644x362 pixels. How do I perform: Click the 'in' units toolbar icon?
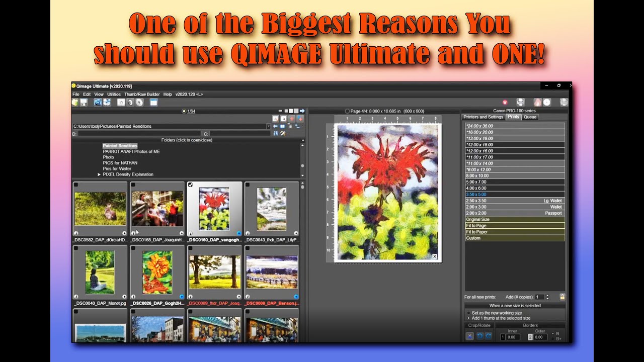pos(121,102)
